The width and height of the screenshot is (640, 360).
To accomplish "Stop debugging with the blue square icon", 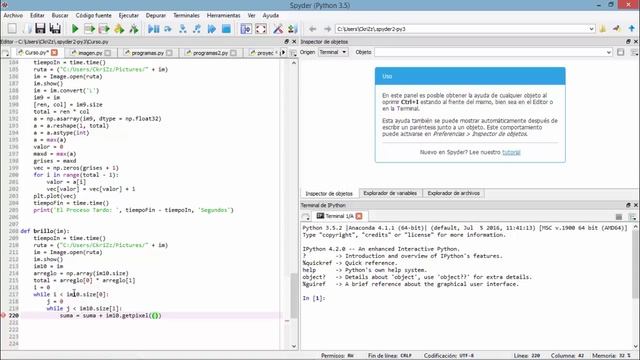I will click(x=226, y=29).
